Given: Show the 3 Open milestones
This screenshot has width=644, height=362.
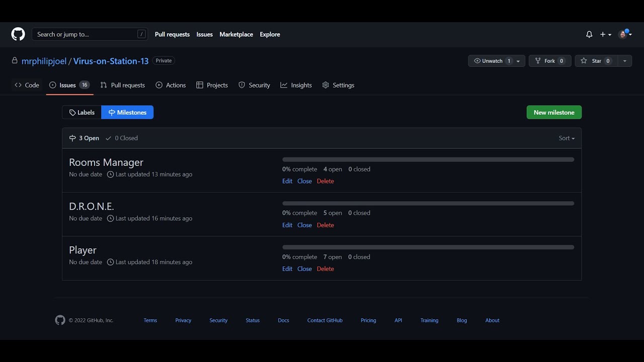Looking at the screenshot, I should 84,138.
